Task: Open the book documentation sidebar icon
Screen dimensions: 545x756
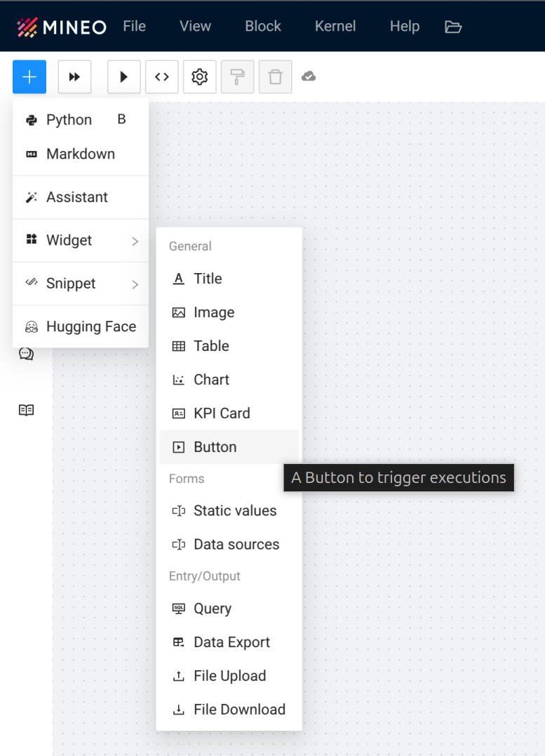Action: click(x=26, y=410)
